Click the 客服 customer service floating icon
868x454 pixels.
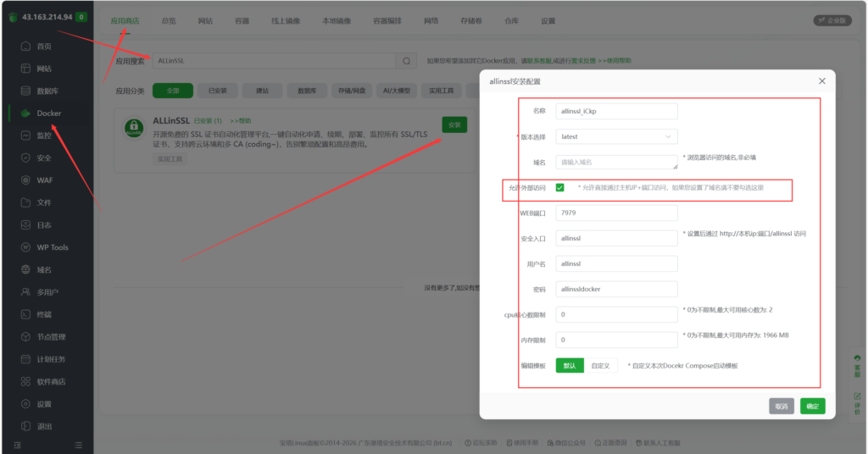pyautogui.click(x=857, y=366)
